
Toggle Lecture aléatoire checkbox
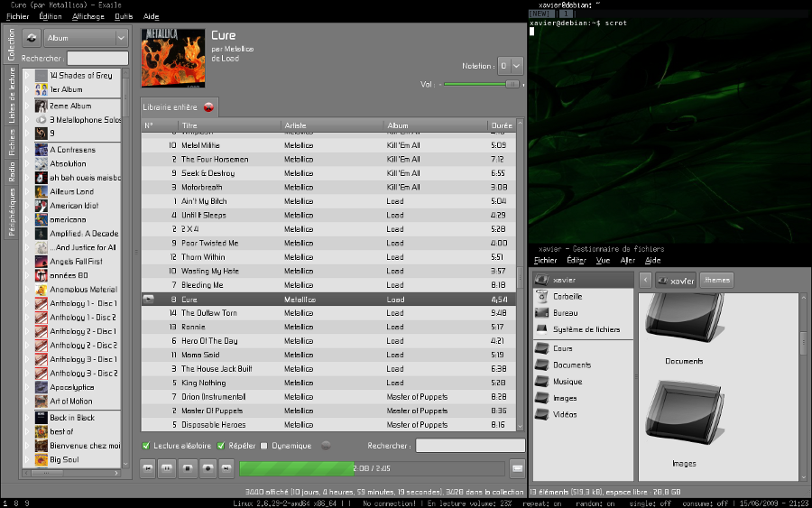coord(146,446)
